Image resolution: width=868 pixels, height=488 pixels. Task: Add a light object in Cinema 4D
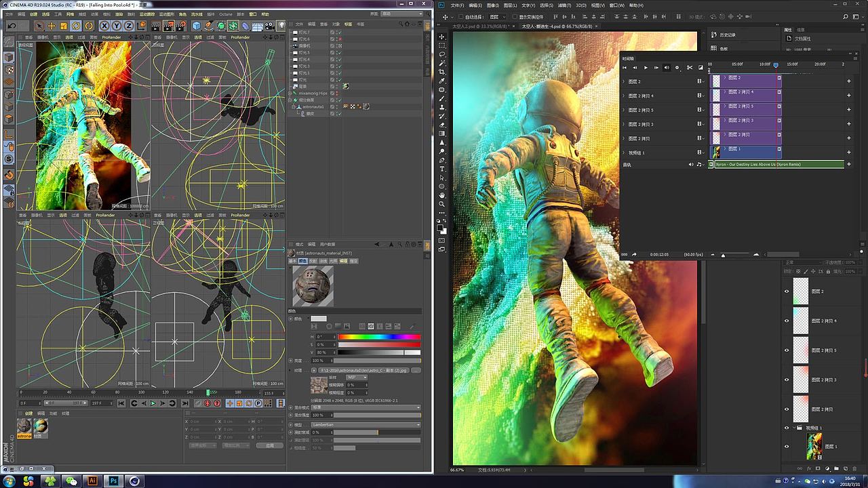(281, 26)
